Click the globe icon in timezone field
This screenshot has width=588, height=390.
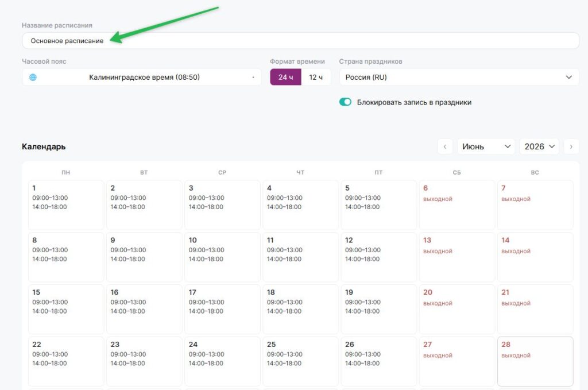point(33,77)
